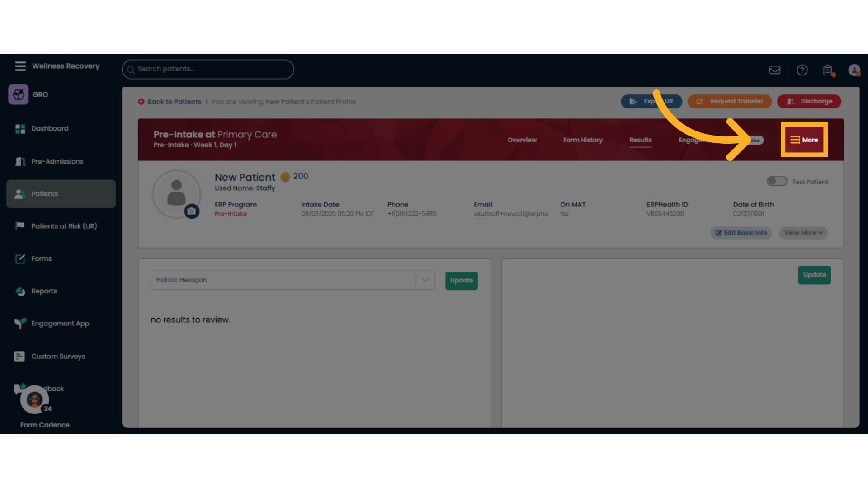Focus the Search patients field

pos(208,69)
